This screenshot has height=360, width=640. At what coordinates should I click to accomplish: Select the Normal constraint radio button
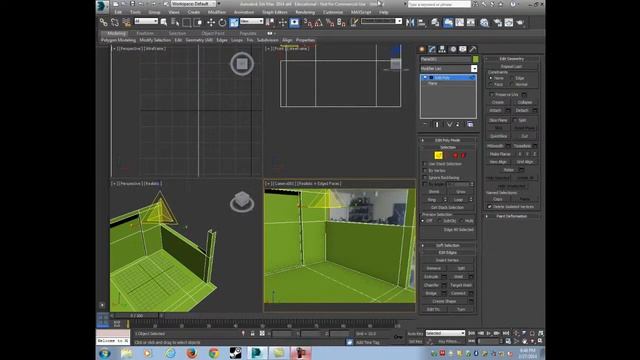(511, 84)
